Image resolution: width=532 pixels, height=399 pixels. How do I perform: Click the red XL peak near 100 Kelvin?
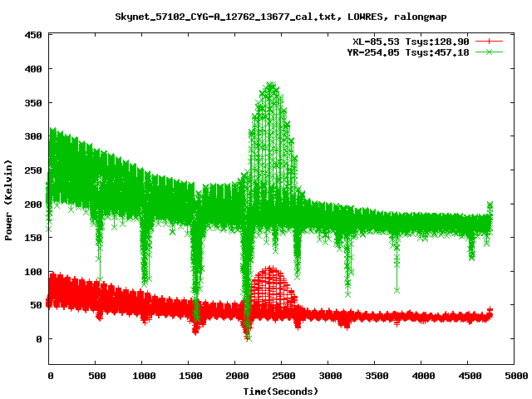tap(272, 268)
